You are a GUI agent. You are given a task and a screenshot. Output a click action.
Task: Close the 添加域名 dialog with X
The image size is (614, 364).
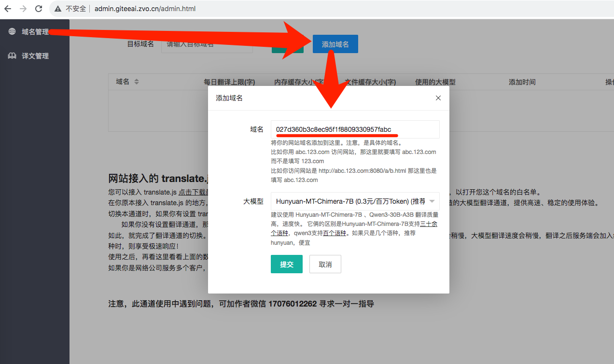pos(438,98)
